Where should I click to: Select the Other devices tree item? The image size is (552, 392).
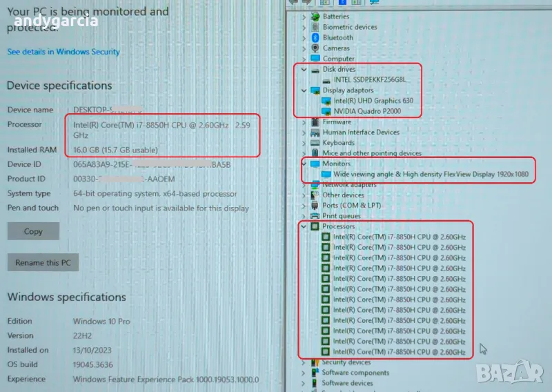pyautogui.click(x=343, y=195)
